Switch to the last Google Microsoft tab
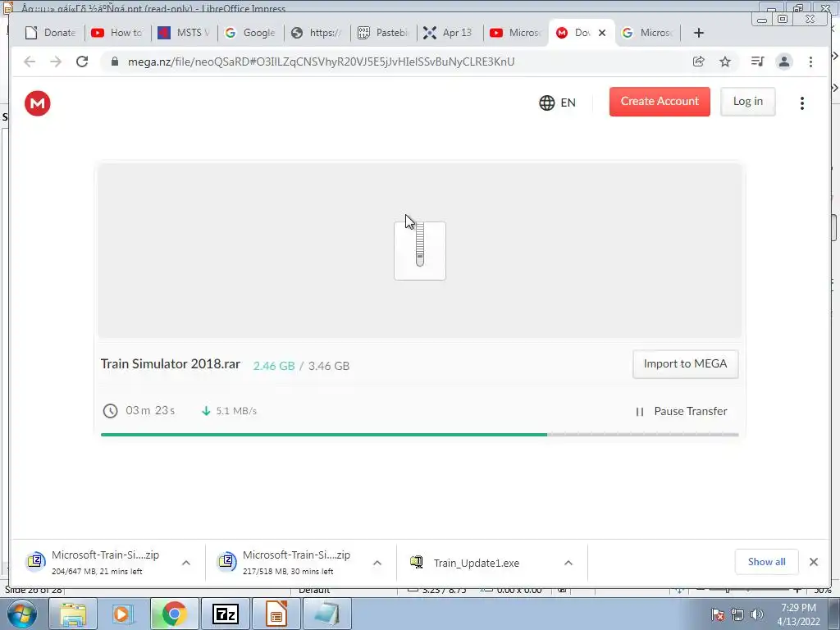The width and height of the screenshot is (840, 630). pos(648,33)
